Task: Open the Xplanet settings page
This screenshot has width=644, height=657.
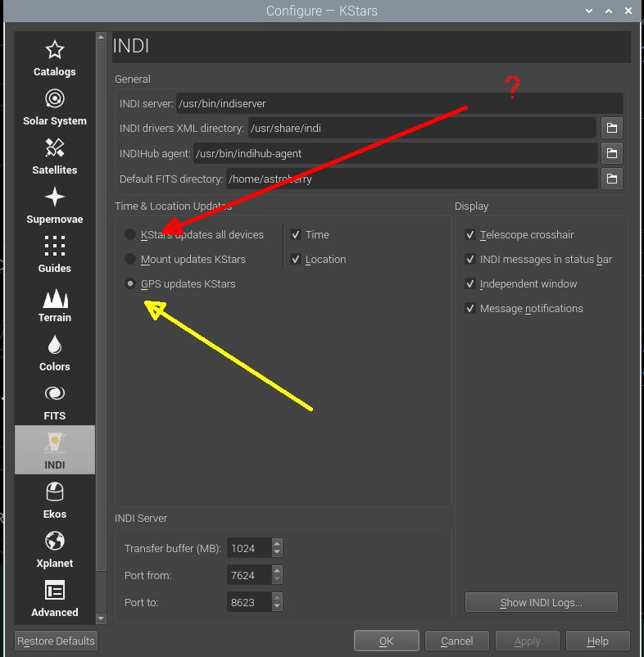Action: coord(54,550)
